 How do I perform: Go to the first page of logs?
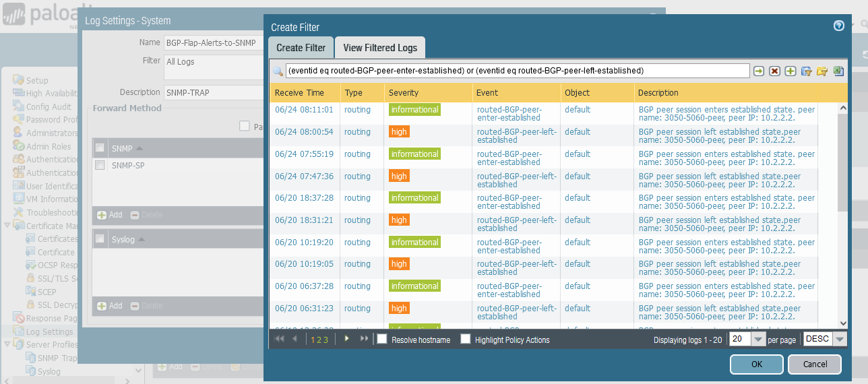(x=279, y=339)
